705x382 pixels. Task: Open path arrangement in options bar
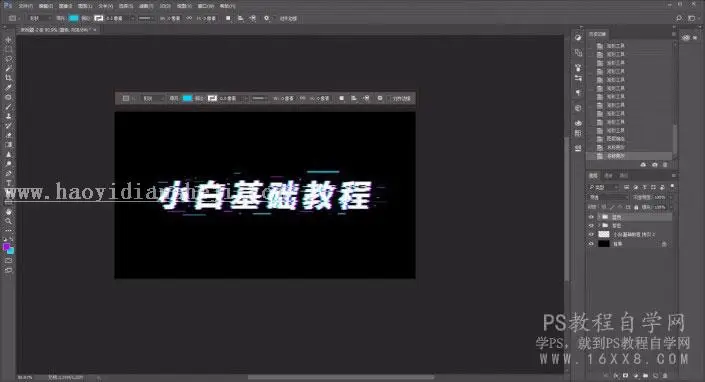click(x=253, y=18)
